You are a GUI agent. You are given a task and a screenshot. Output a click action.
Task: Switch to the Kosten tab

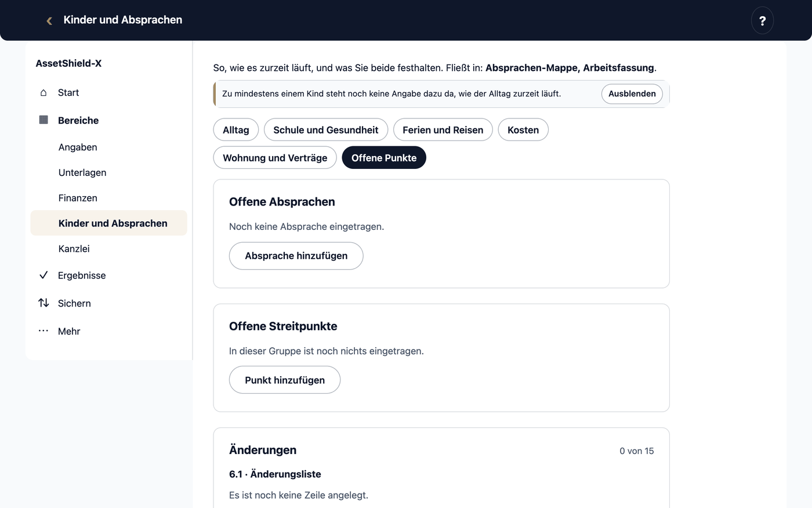click(x=523, y=130)
